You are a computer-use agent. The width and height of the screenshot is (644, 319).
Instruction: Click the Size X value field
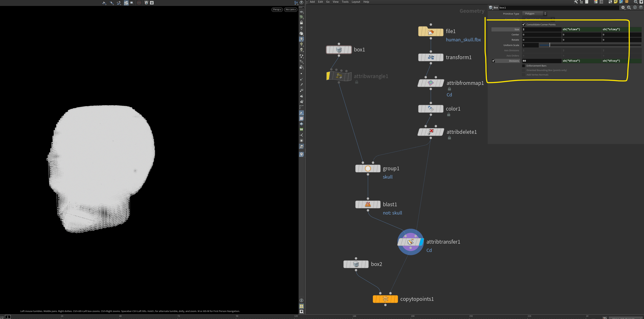542,29
